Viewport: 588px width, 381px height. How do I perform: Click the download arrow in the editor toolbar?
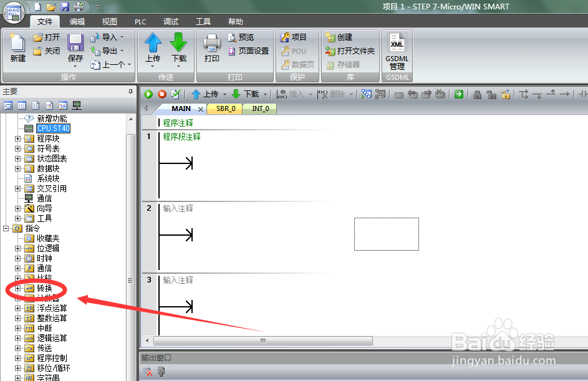point(236,94)
